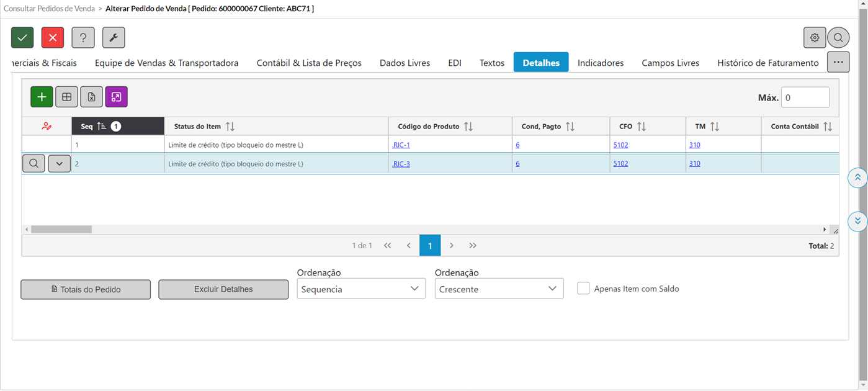This screenshot has width=868, height=391.
Task: Click Consultar Pedidos de Venda breadcrumb
Action: coord(50,9)
